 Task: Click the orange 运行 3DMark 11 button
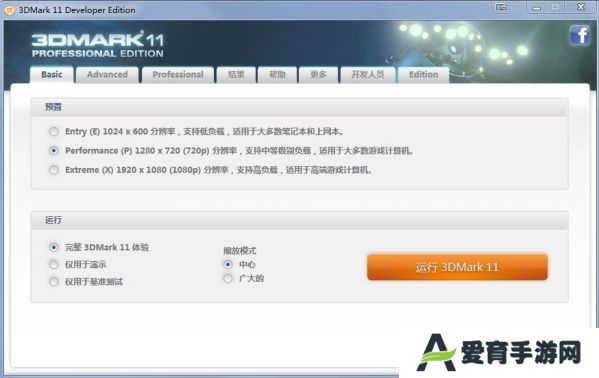tap(457, 267)
